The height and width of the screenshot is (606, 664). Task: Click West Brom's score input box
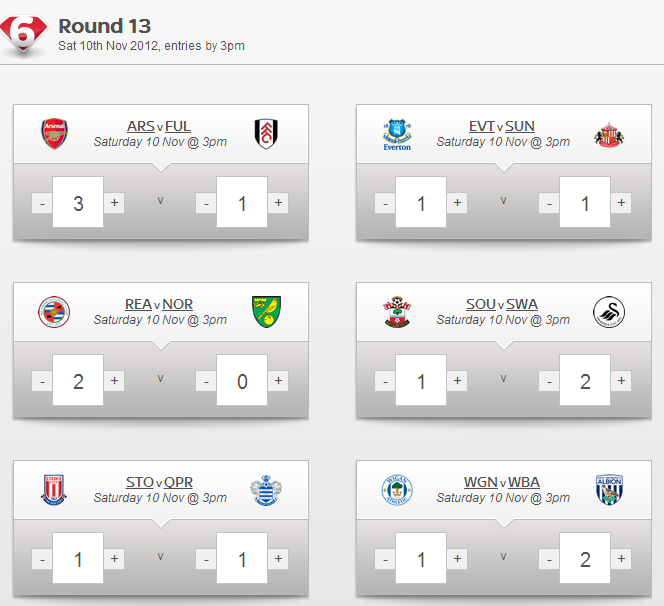point(585,559)
